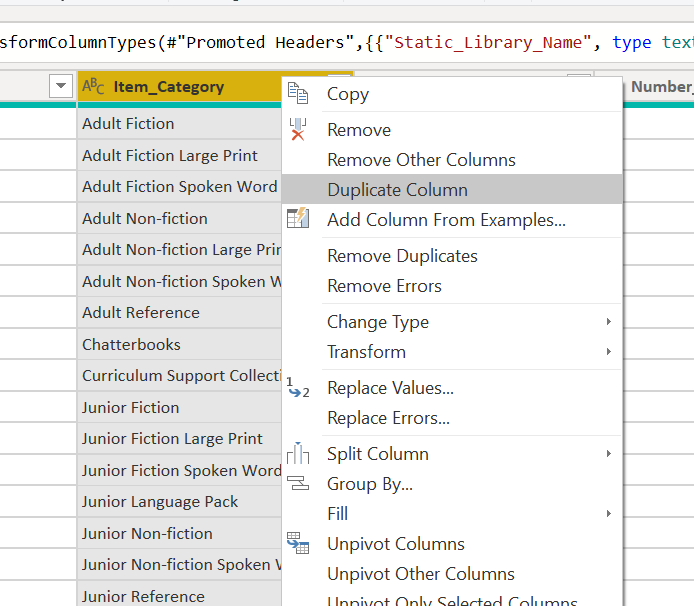694x606 pixels.
Task: Choose Copy from context menu
Action: [x=452, y=94]
